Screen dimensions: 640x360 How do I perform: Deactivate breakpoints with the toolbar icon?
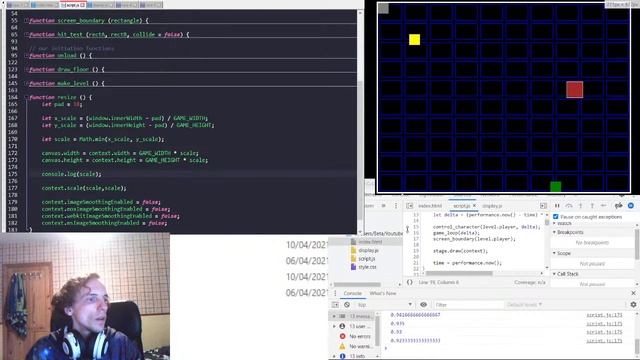coord(619,206)
